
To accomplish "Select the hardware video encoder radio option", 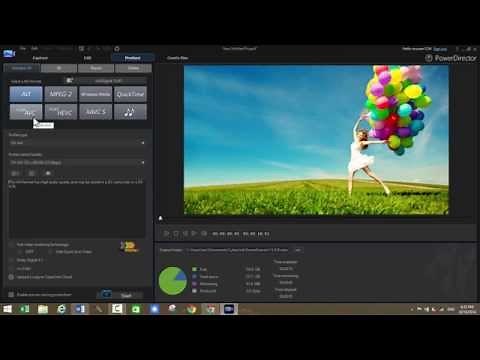I will click(x=51, y=252).
